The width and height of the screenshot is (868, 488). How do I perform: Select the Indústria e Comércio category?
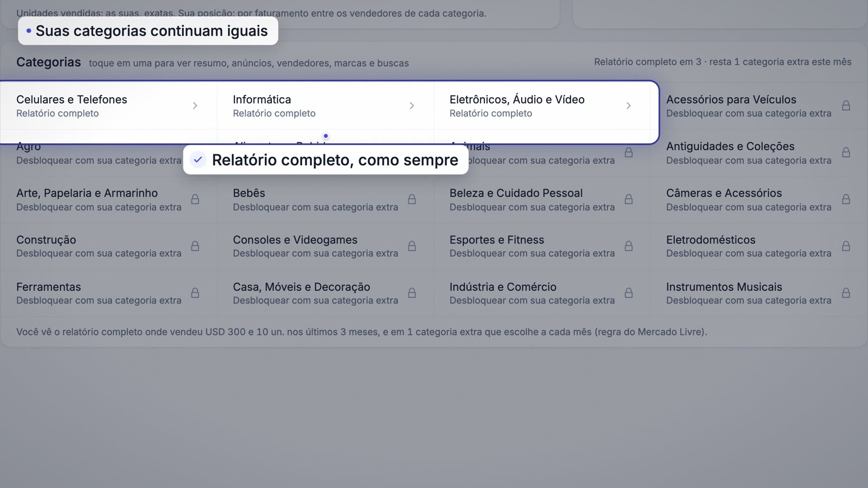542,293
